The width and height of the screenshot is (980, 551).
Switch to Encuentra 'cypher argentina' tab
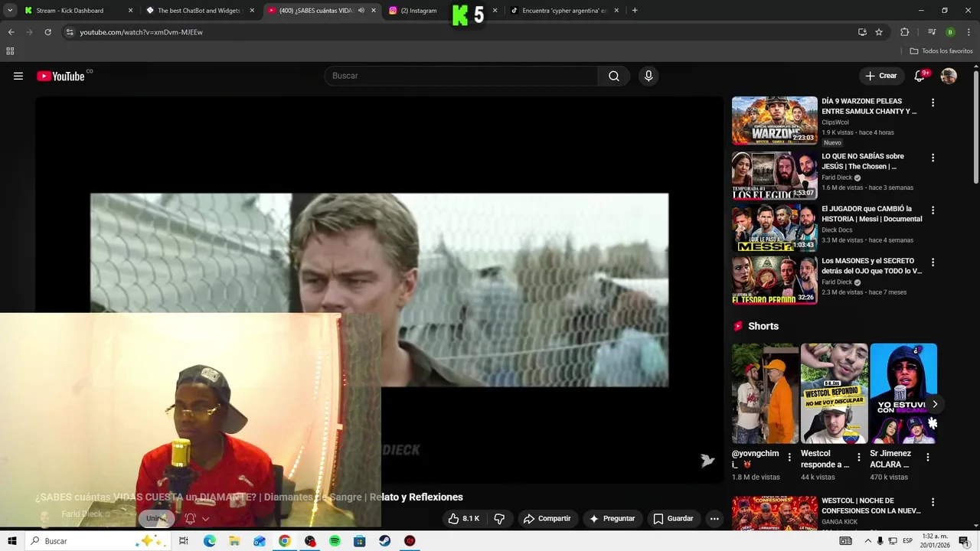pos(564,11)
